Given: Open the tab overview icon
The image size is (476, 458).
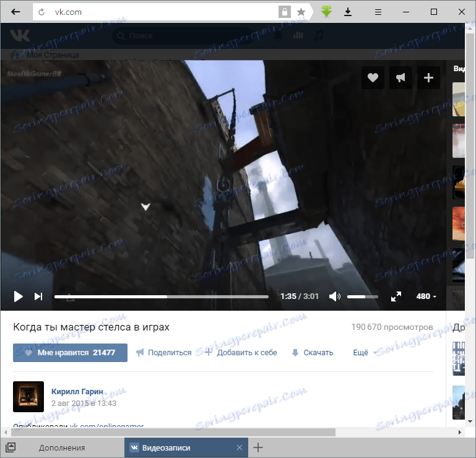Looking at the screenshot, I should [x=11, y=447].
